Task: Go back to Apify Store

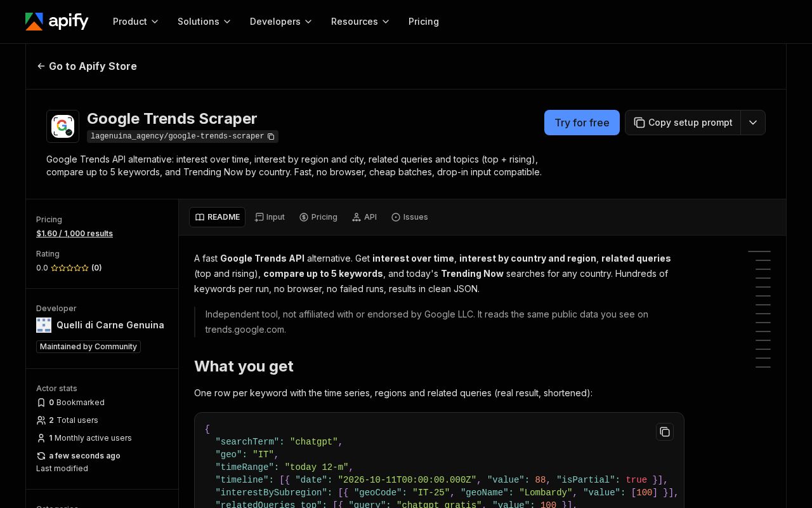Action: [x=87, y=66]
